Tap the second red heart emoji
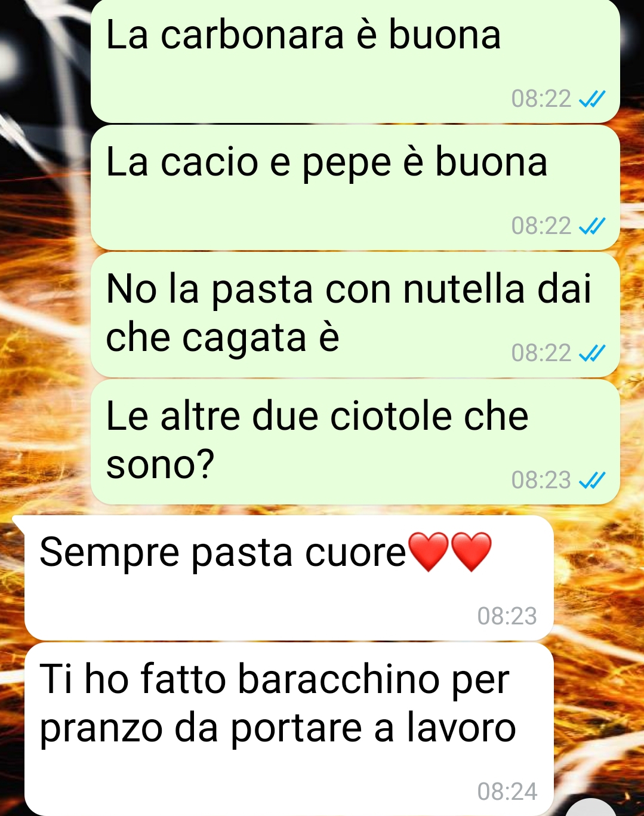Viewport: 644px width, 816px height. pos(471,552)
